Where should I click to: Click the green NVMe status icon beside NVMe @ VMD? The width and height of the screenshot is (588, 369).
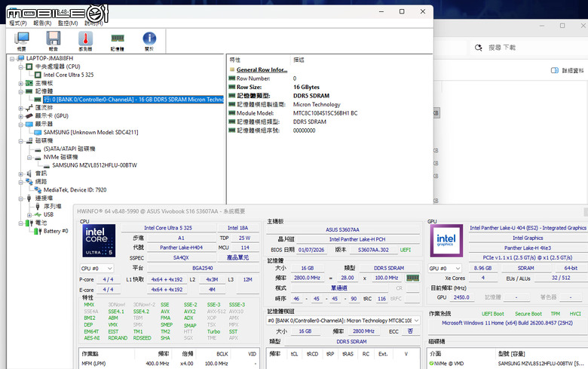click(431, 364)
